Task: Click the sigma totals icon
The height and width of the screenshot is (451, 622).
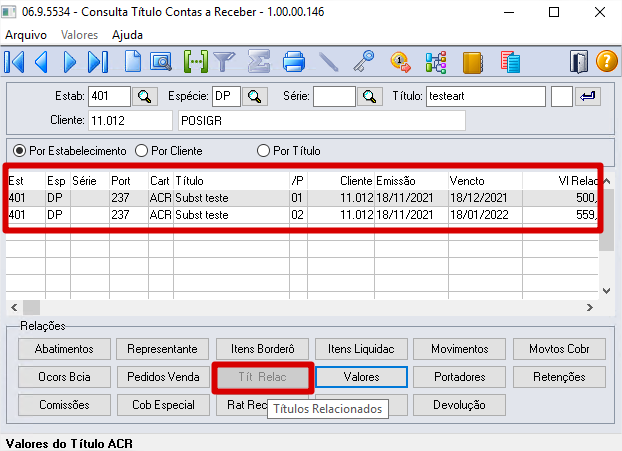Action: 259,61
